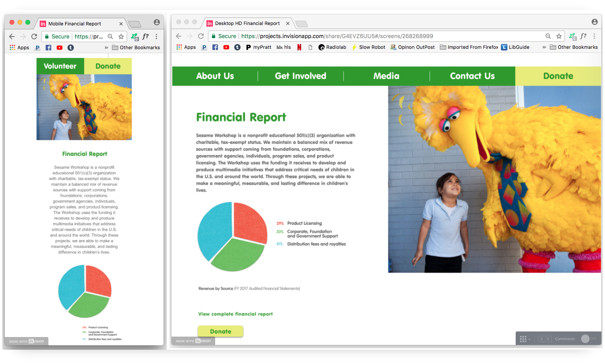
Task: Open the Facebook bookmark in the mobile window
Action: click(x=48, y=48)
